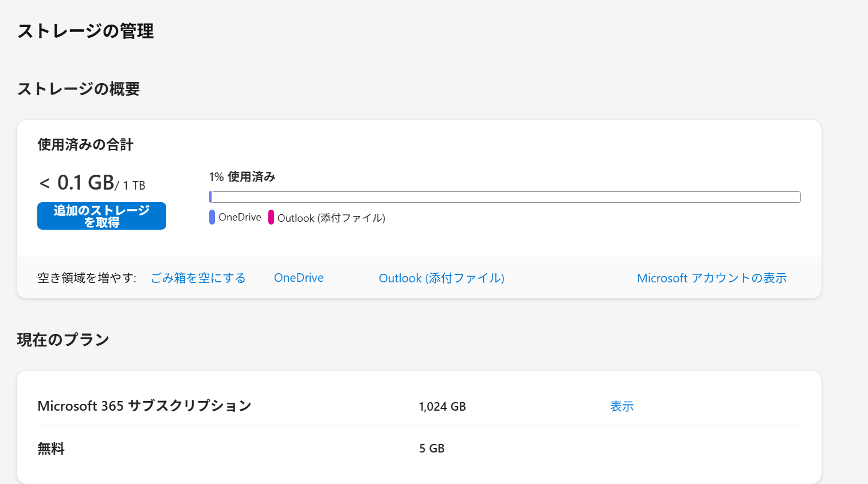Click 表示 for Microsoft 365 subscription
The width and height of the screenshot is (868, 484).
[x=622, y=406]
